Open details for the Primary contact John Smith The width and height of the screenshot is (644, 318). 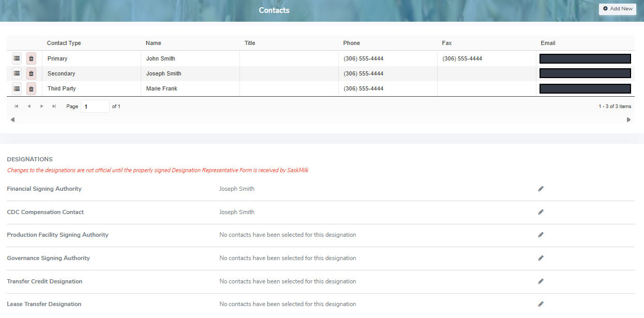[x=17, y=58]
